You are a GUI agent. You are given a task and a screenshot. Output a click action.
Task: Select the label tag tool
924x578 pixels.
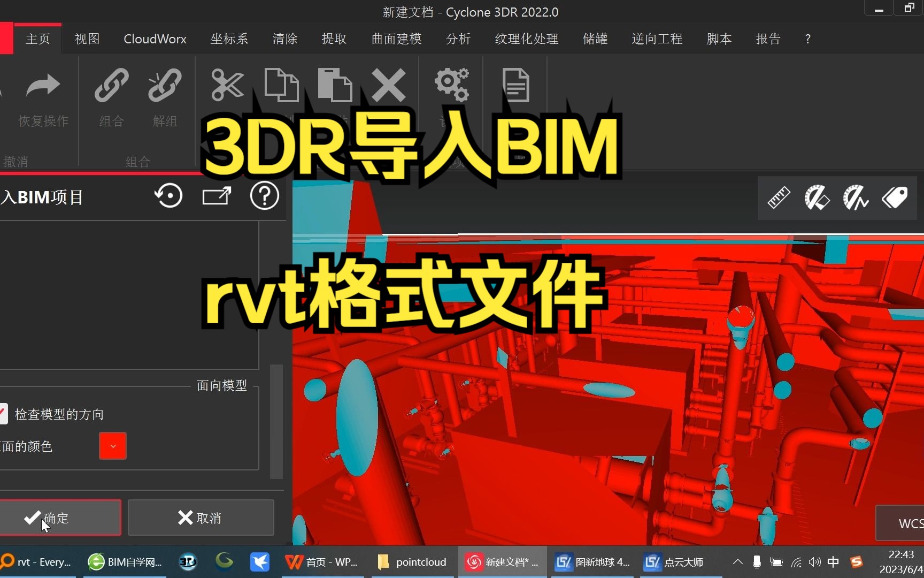click(x=895, y=197)
